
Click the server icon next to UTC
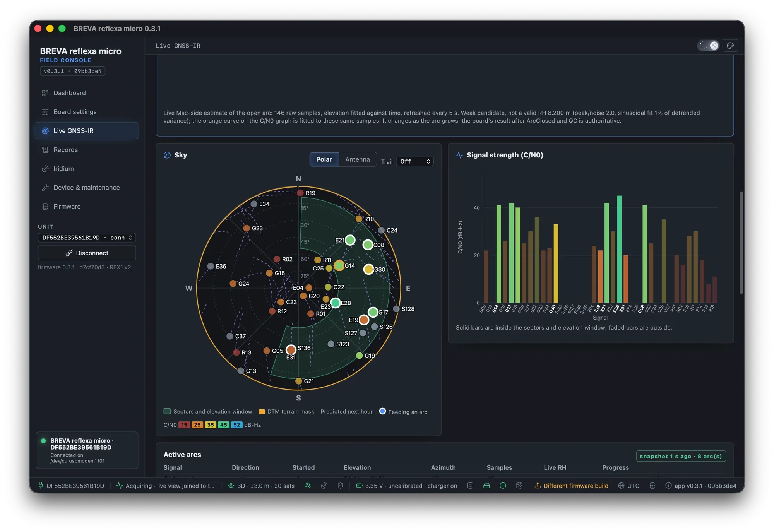pos(652,486)
